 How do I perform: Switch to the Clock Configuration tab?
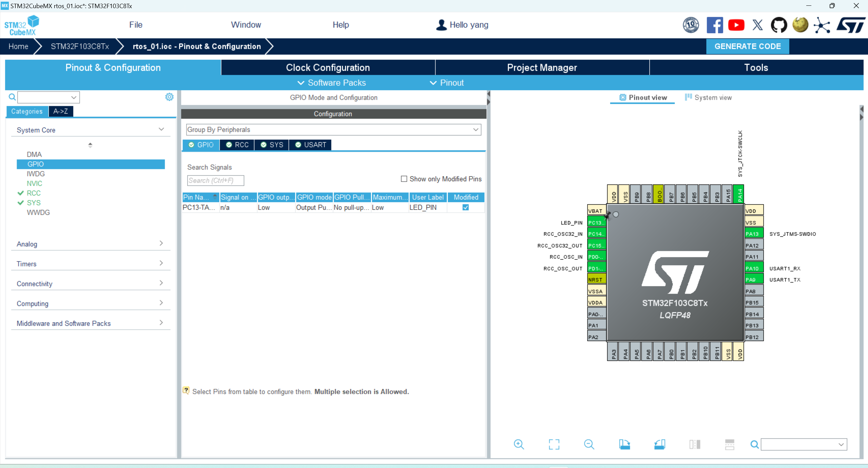tap(328, 67)
